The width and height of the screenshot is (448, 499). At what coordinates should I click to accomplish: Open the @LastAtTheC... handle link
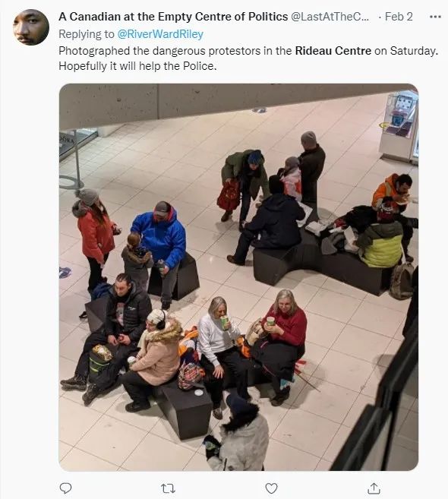[x=330, y=17]
